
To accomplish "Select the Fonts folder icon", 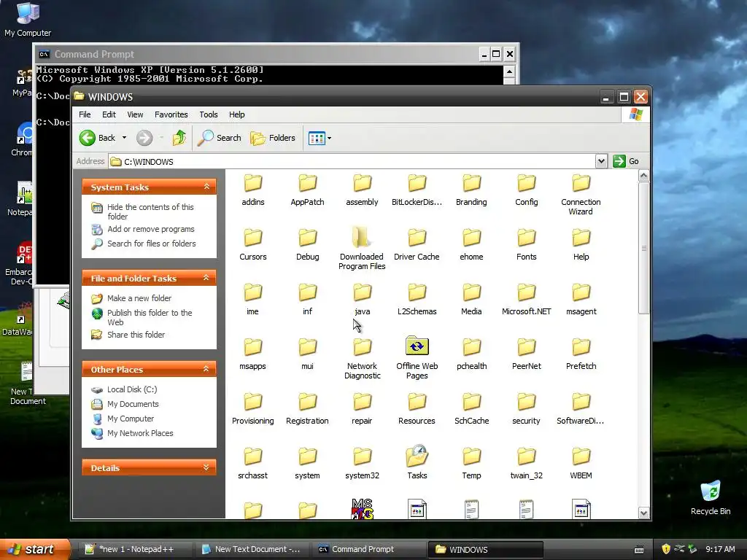I will pyautogui.click(x=527, y=238).
